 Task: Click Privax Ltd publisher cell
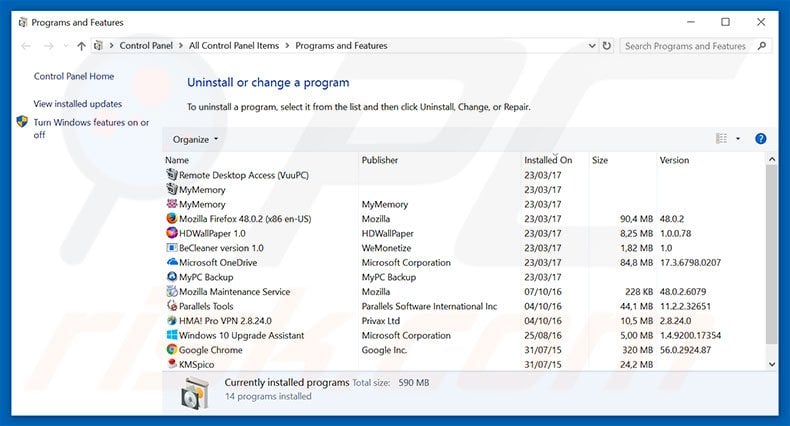click(x=381, y=321)
